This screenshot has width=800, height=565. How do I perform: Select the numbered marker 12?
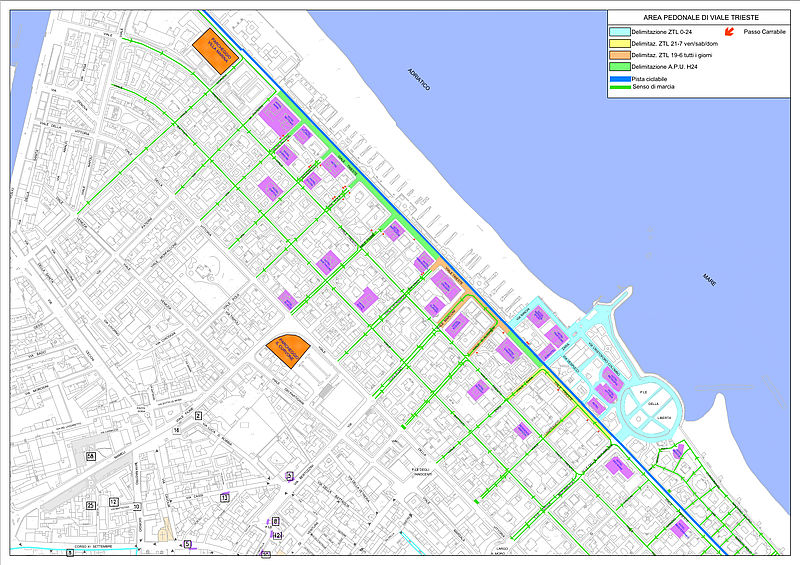[x=114, y=502]
